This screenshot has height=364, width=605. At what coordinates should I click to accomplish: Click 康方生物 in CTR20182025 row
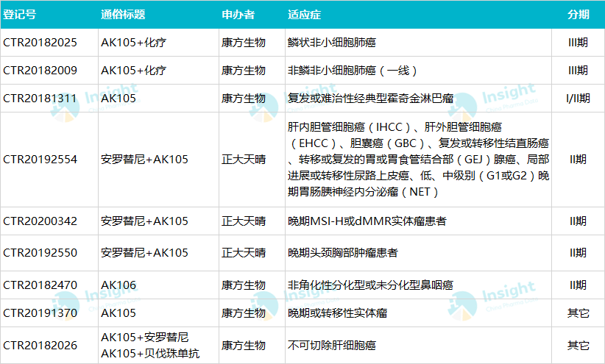[244, 43]
